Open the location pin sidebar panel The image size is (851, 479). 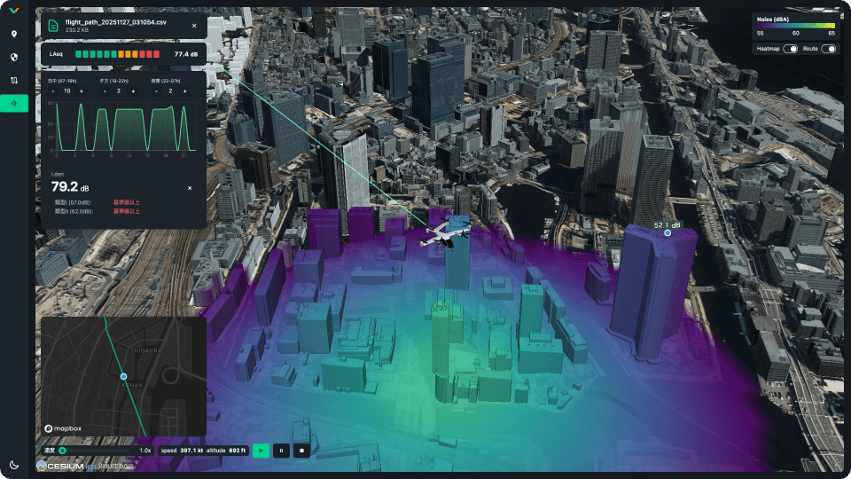coord(14,34)
